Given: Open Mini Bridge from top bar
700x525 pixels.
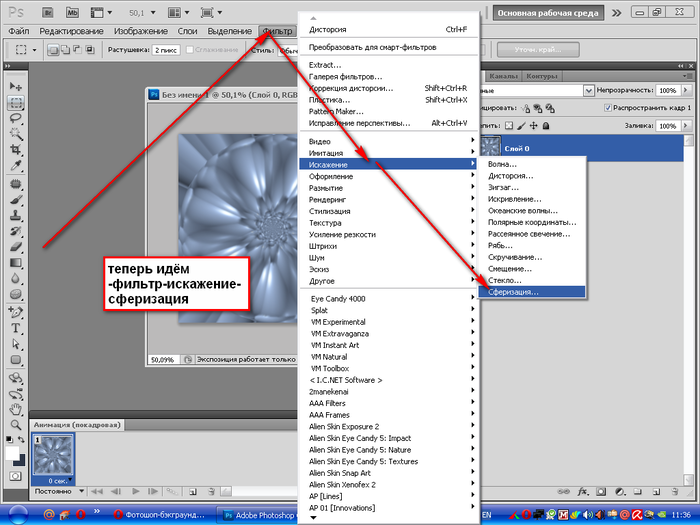Looking at the screenshot, I should click(x=72, y=12).
